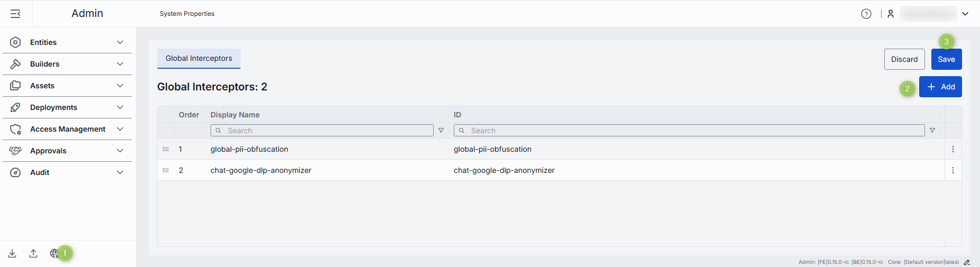Click the edit pencil icon in status bar
Image resolution: width=980 pixels, height=267 pixels.
[x=967, y=262]
